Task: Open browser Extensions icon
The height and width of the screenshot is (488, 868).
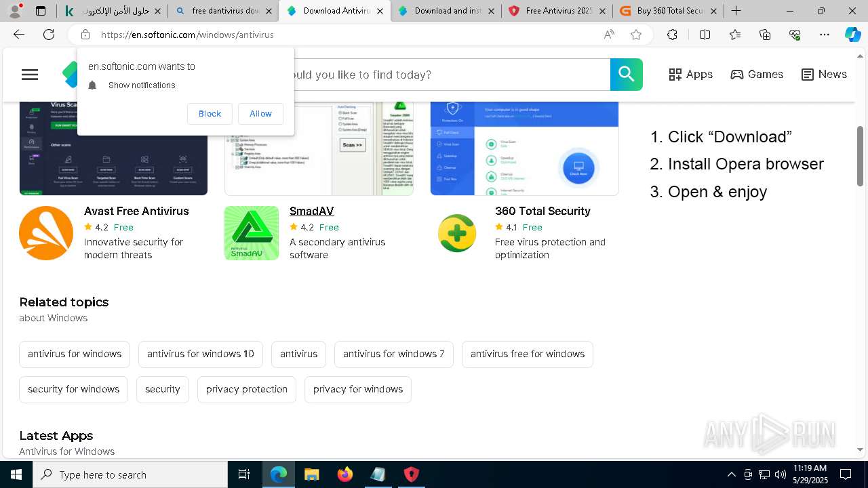Action: (x=672, y=35)
